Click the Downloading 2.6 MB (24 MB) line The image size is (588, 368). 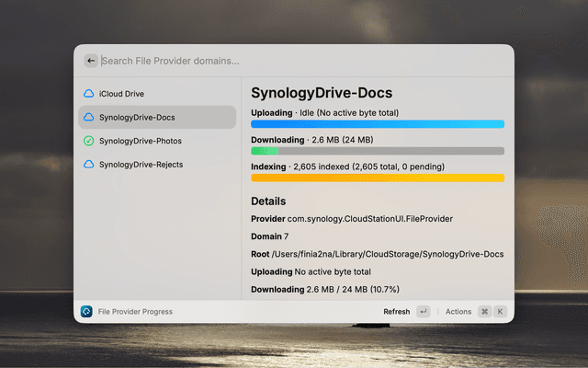[x=312, y=140]
